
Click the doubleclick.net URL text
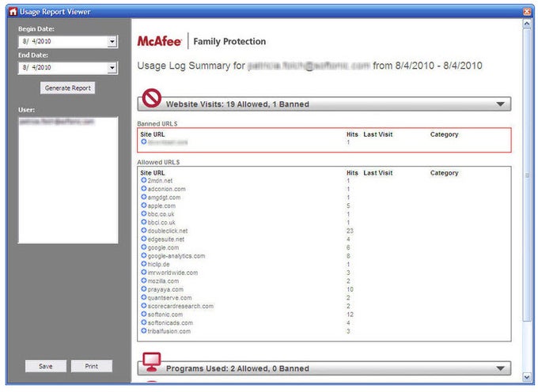tap(168, 231)
